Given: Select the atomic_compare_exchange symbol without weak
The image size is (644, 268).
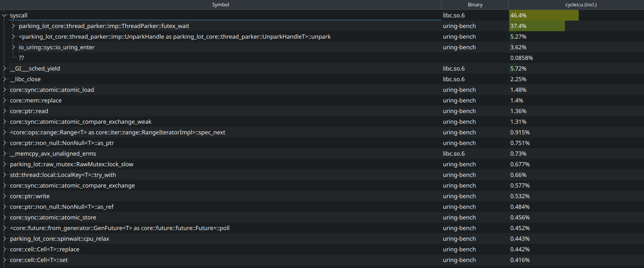Looking at the screenshot, I should 72,185.
